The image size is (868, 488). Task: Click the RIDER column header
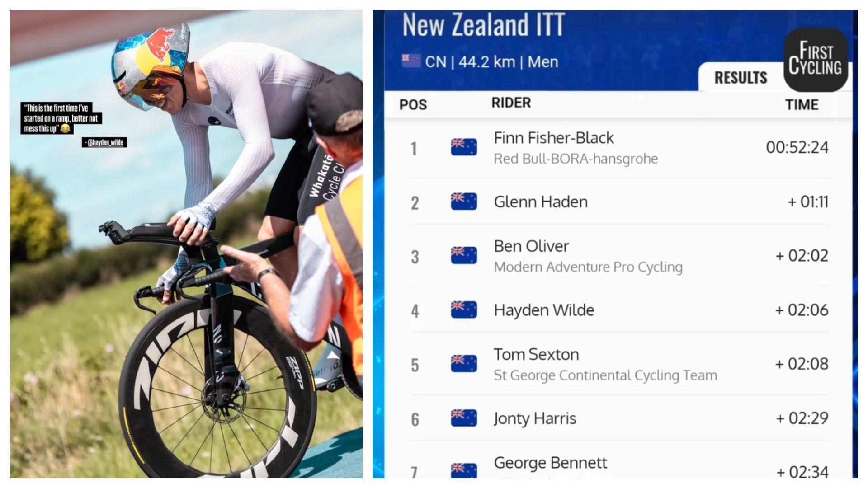point(511,103)
